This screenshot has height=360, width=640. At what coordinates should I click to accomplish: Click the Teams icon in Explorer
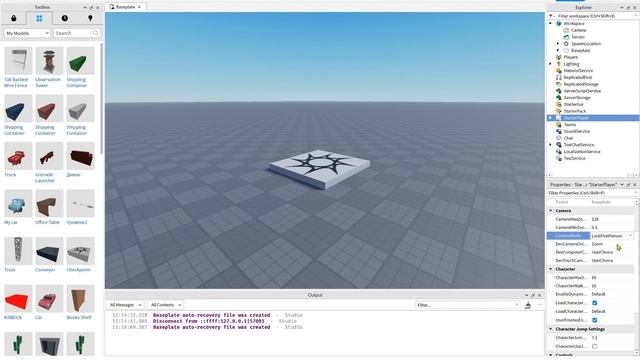tap(559, 124)
